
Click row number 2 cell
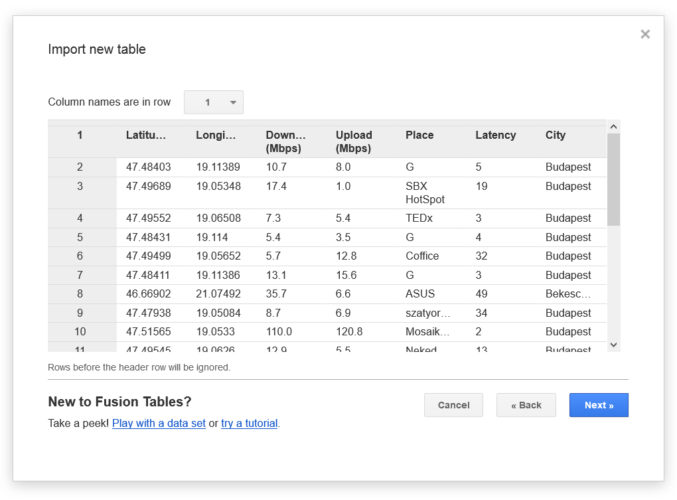[80, 167]
